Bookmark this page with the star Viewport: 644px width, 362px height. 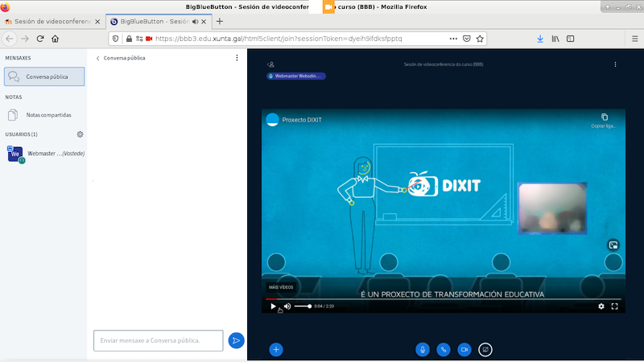pyautogui.click(x=480, y=39)
